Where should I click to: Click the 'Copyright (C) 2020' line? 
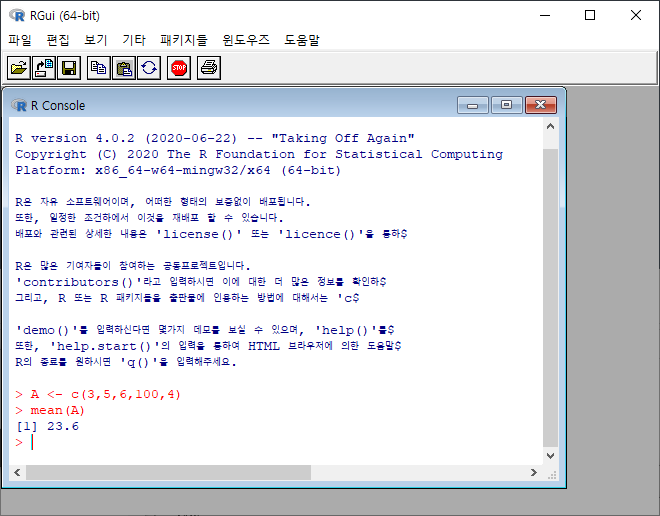[x=259, y=154]
